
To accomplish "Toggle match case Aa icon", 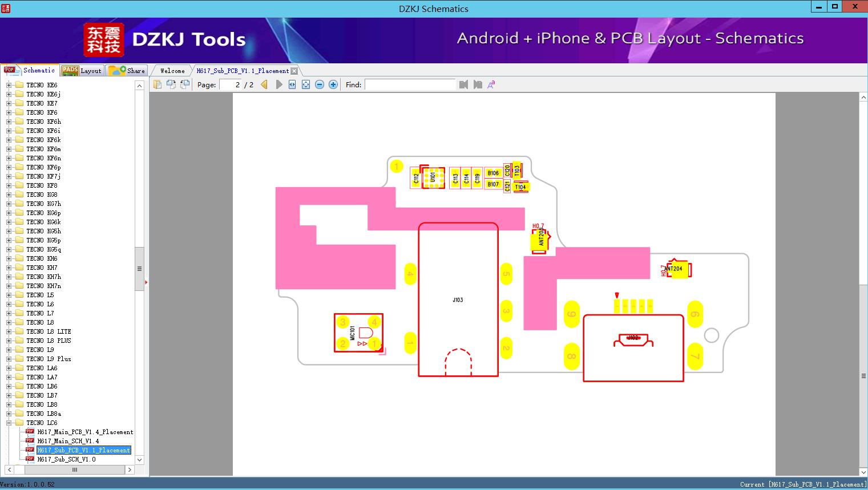I will point(491,84).
